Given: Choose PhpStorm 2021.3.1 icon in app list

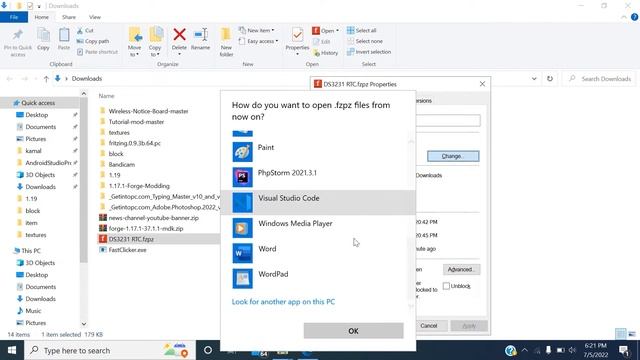Looking at the screenshot, I should click(242, 178).
